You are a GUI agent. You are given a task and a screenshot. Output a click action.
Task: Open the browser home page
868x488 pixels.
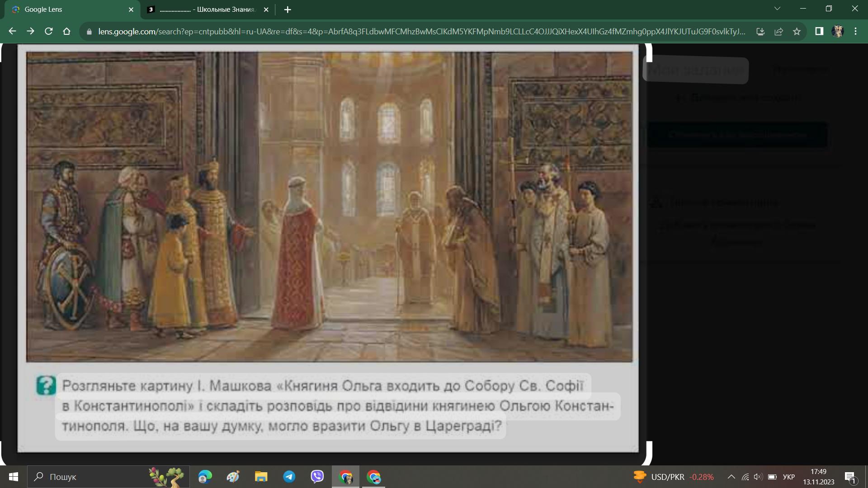pos(66,31)
